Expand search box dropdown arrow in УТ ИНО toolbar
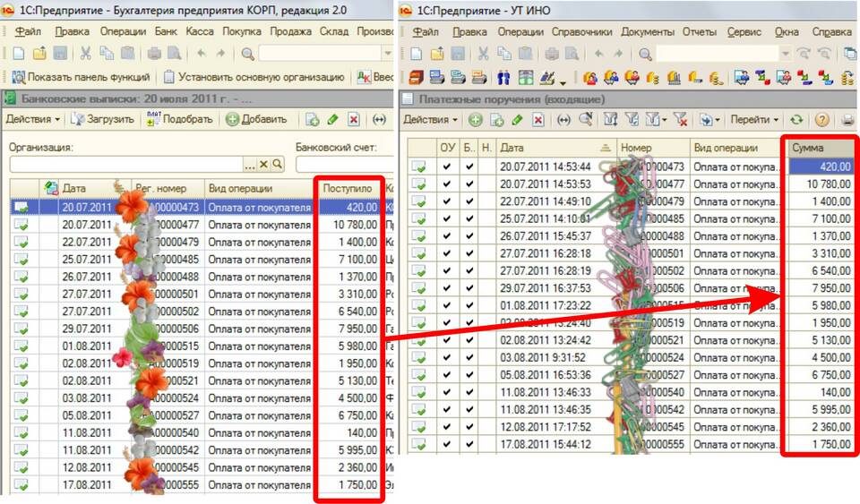The width and height of the screenshot is (860, 504). click(785, 54)
